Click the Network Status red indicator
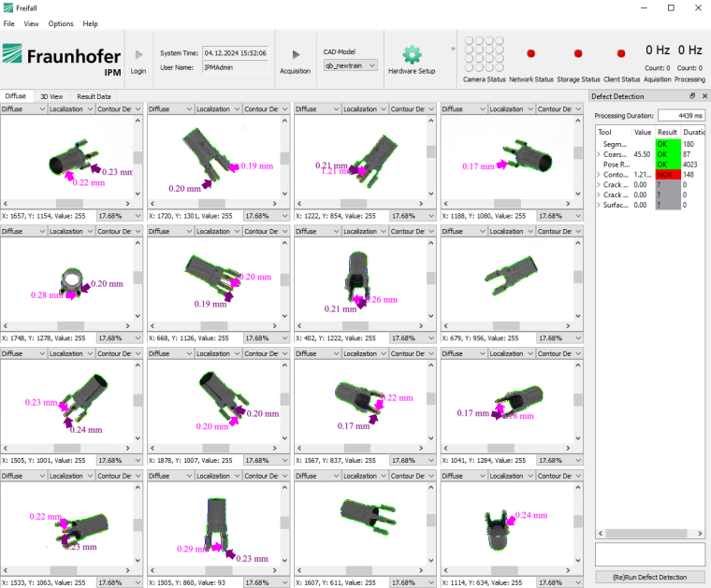Viewport: 711px width, 588px height. click(531, 54)
